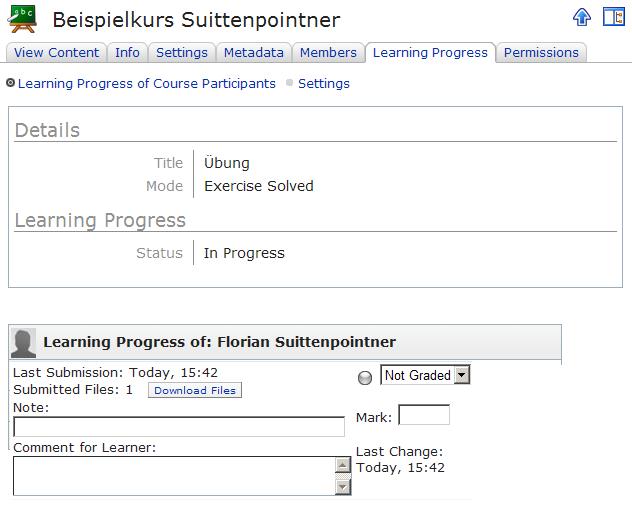Screen dimensions: 632x515
Task: Click Florian Suittenpointner's user avatar
Action: (x=23, y=342)
